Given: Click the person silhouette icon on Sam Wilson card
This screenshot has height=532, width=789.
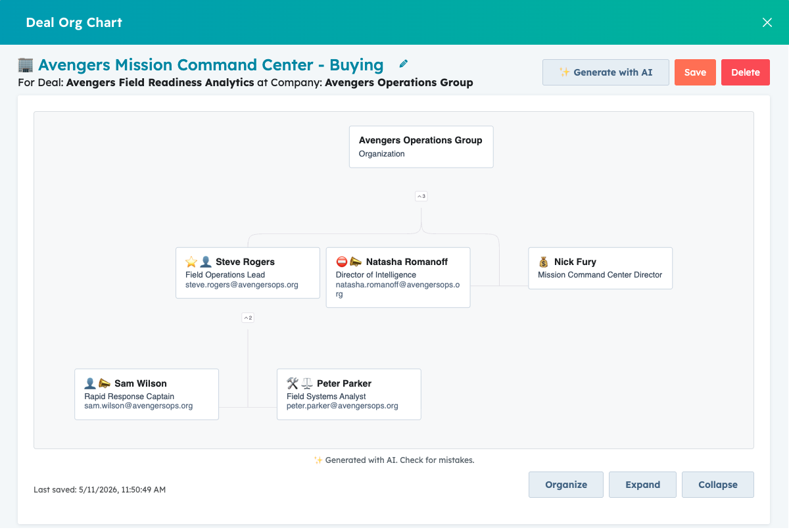Looking at the screenshot, I should 90,383.
